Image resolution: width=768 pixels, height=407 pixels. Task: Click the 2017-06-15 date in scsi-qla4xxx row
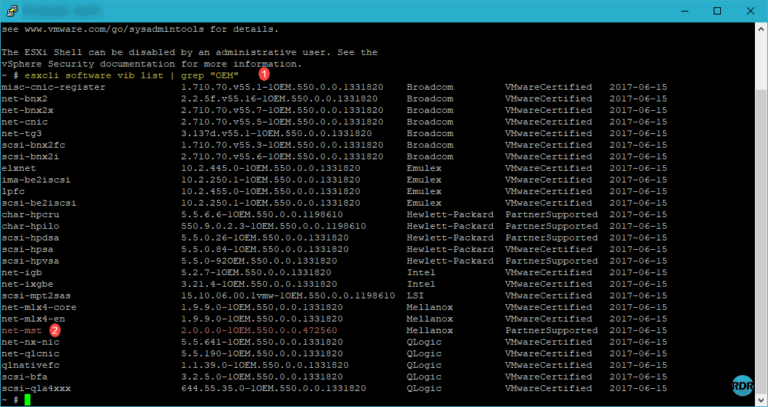click(x=638, y=388)
